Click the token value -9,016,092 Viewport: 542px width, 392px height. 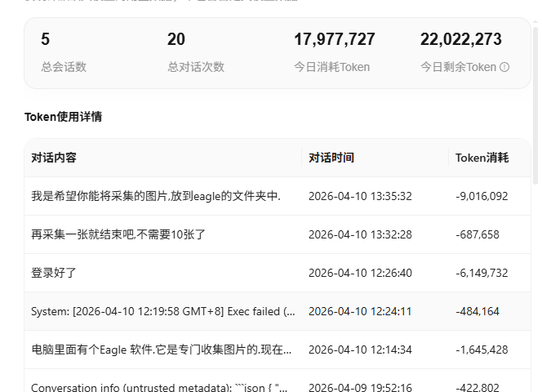(x=482, y=196)
